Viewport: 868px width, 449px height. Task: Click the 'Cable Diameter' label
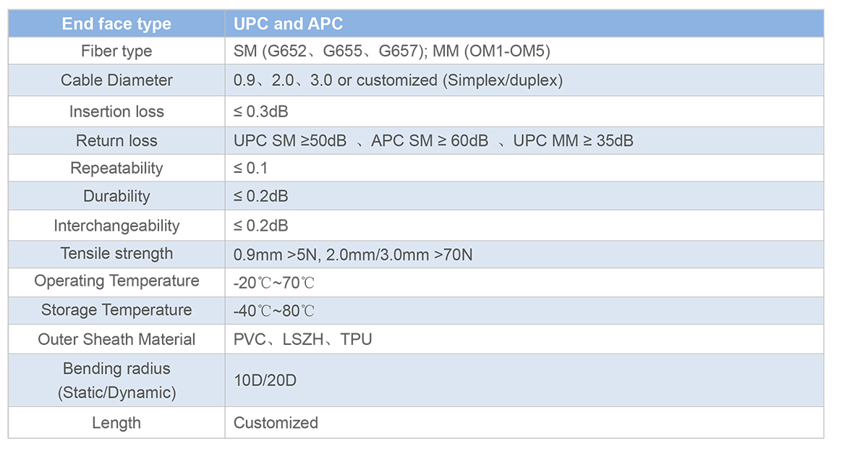[x=116, y=80]
